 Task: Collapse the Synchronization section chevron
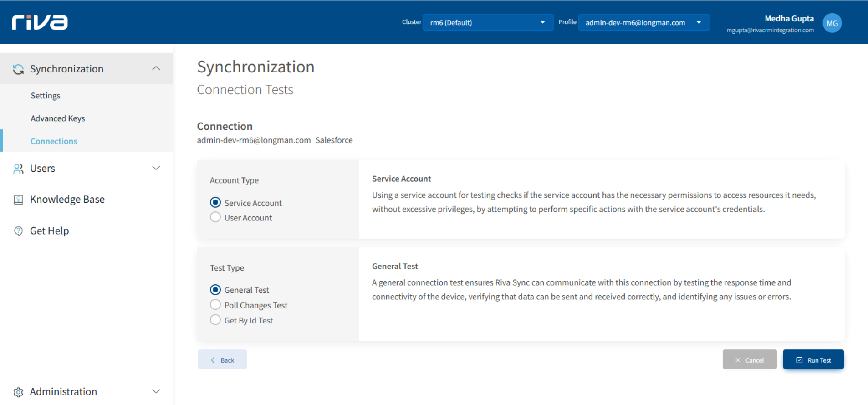pos(156,68)
